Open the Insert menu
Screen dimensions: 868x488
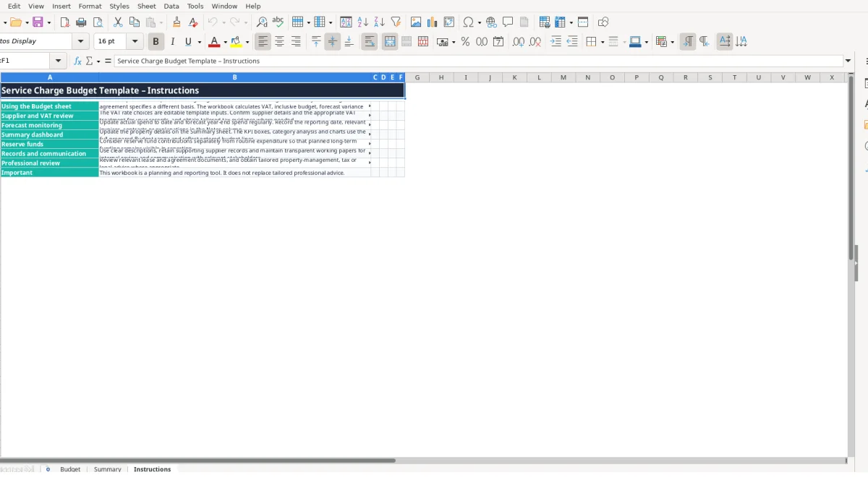(x=61, y=6)
